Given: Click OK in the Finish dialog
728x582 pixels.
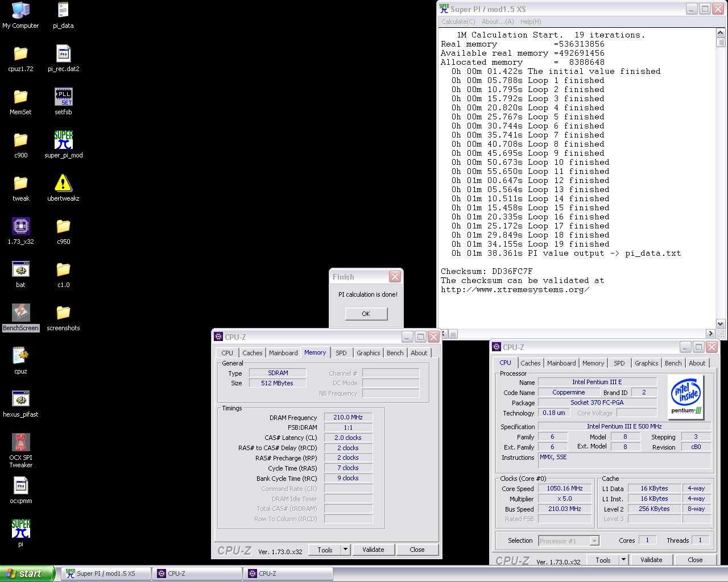Looking at the screenshot, I should pyautogui.click(x=366, y=314).
